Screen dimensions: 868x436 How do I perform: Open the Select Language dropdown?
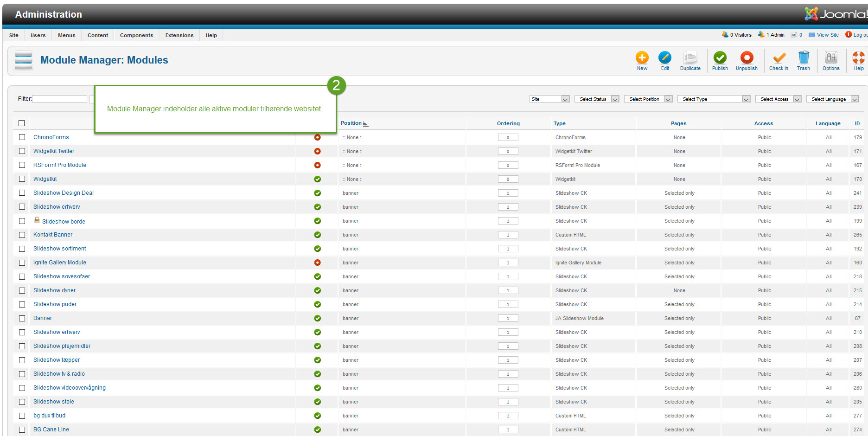point(833,99)
